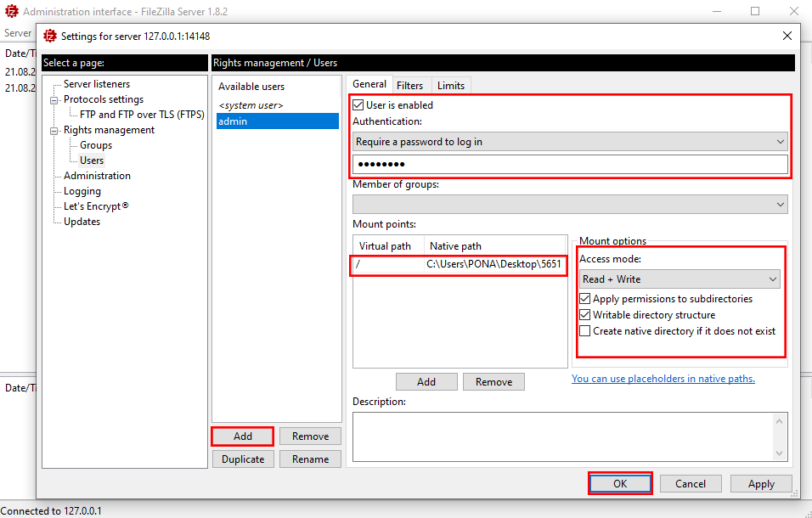Switch to the Limits tab
The width and height of the screenshot is (812, 518).
coord(450,86)
